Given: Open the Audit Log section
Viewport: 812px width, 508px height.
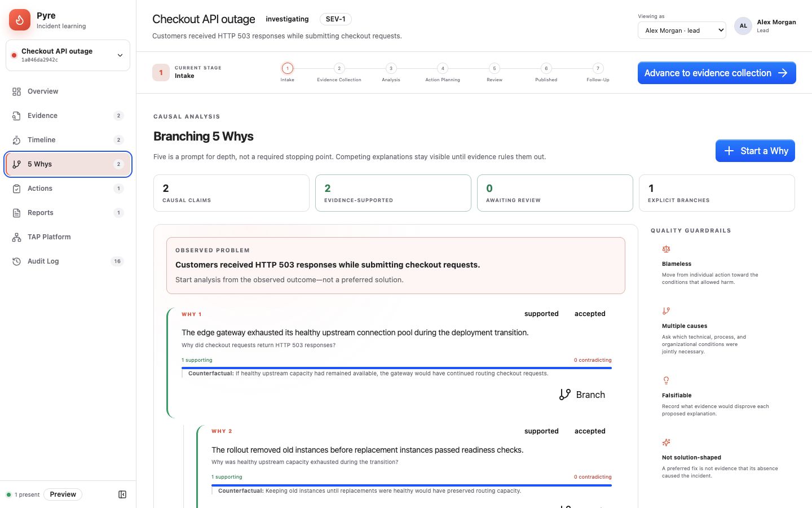Looking at the screenshot, I should coord(68,261).
